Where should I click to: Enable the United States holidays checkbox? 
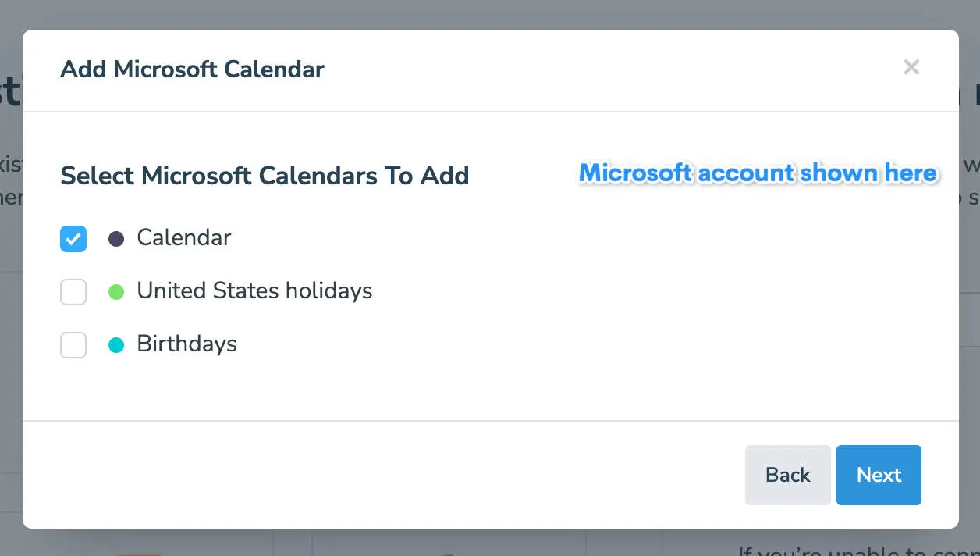coord(73,291)
